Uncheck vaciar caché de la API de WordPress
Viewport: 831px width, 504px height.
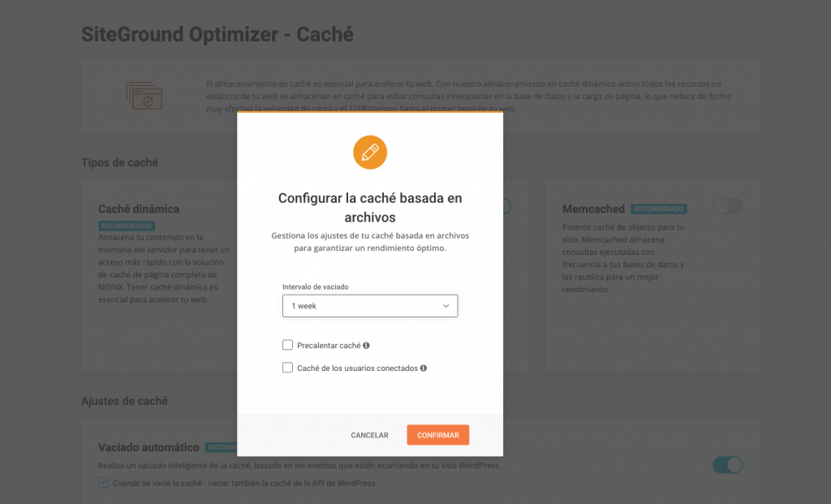coord(103,483)
